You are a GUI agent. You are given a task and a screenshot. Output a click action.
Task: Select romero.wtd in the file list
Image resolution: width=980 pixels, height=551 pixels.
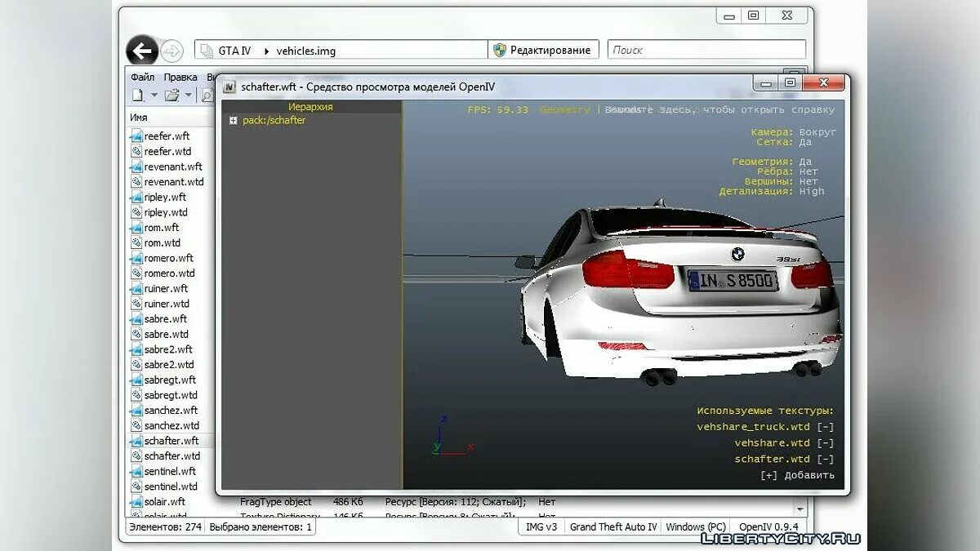tap(168, 273)
